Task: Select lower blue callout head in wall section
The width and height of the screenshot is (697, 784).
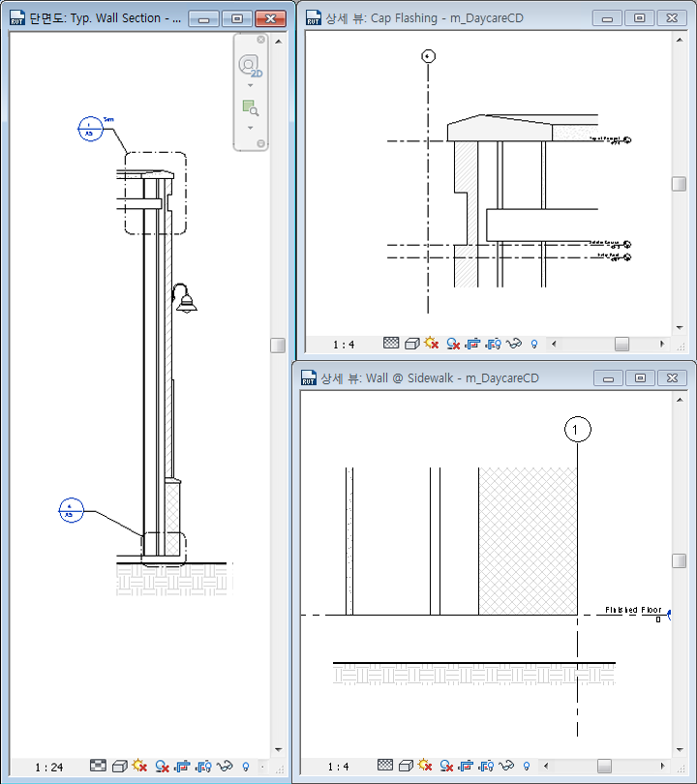Action: point(71,510)
